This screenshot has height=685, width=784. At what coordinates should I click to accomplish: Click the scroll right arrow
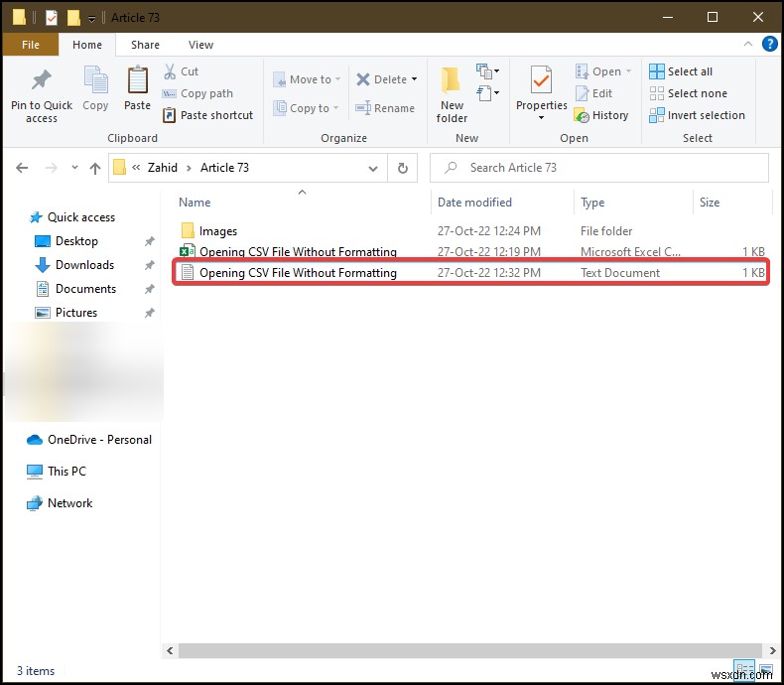(x=772, y=650)
